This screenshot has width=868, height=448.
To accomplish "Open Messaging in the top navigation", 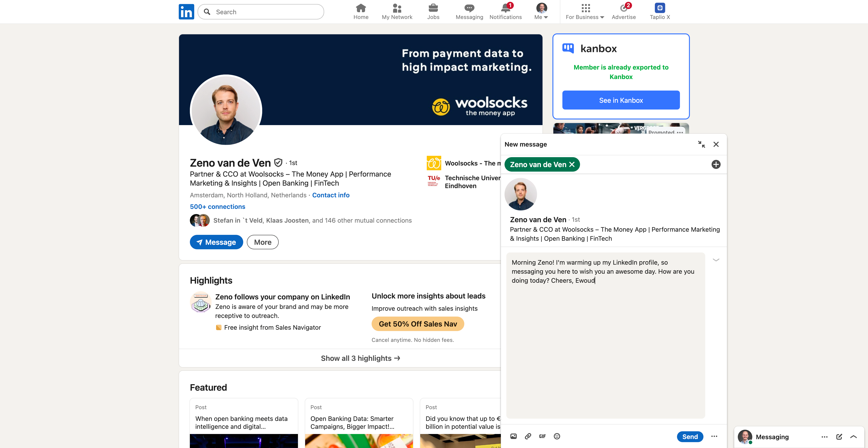I will [x=469, y=12].
